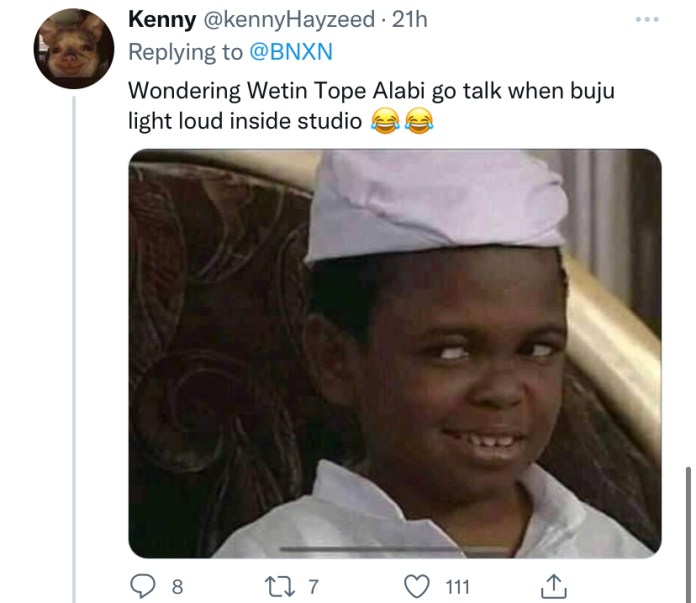Click the reply count of 8

[x=177, y=586]
